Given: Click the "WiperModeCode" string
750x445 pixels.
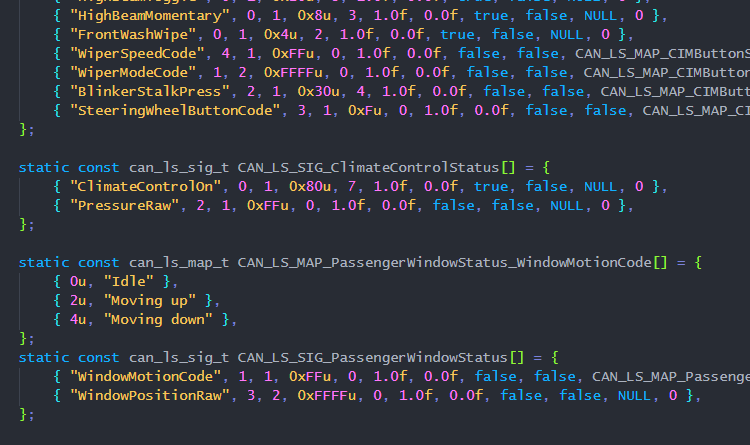Looking at the screenshot, I should pos(133,73).
